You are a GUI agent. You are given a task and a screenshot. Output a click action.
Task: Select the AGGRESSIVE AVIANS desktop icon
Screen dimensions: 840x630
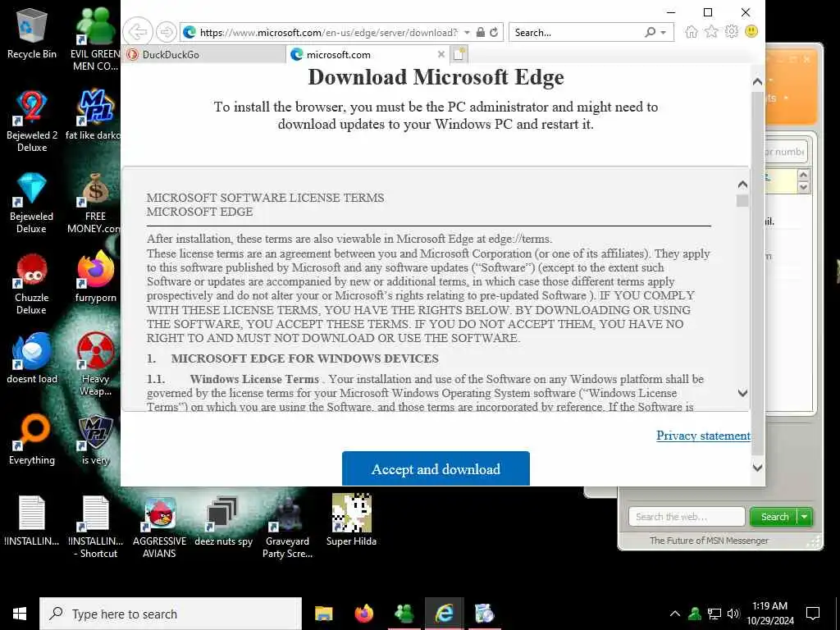pyautogui.click(x=160, y=527)
